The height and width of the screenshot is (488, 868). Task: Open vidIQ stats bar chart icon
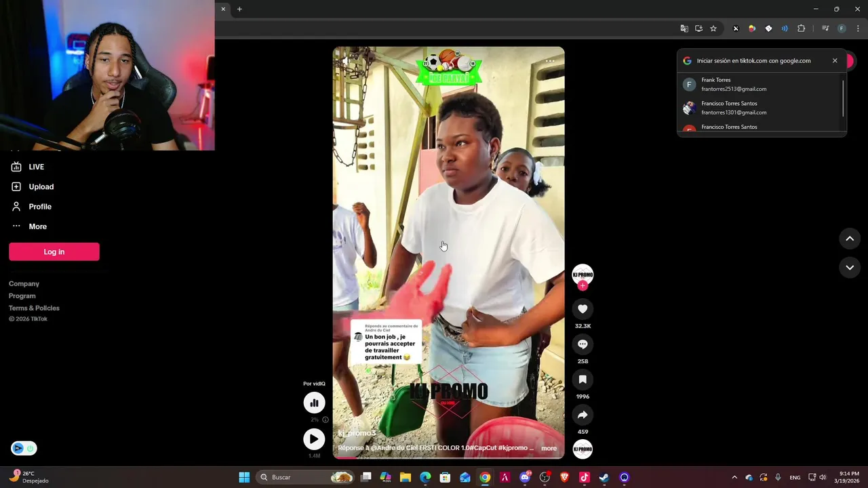pyautogui.click(x=314, y=403)
